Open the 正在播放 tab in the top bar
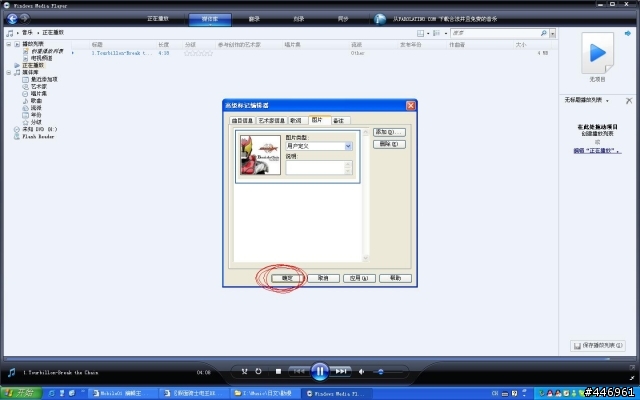Image resolution: width=640 pixels, height=400 pixels. [158, 19]
